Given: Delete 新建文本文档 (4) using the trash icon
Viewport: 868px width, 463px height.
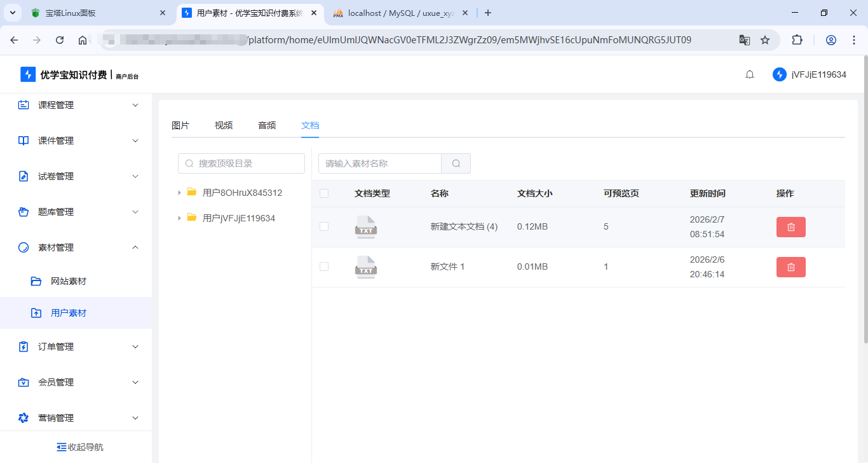Looking at the screenshot, I should (x=790, y=226).
